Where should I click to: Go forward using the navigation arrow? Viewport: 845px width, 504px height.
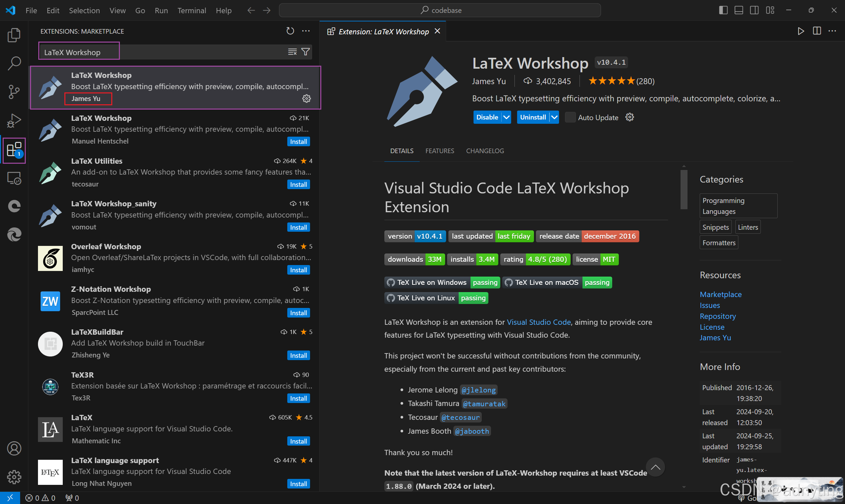coord(267,10)
